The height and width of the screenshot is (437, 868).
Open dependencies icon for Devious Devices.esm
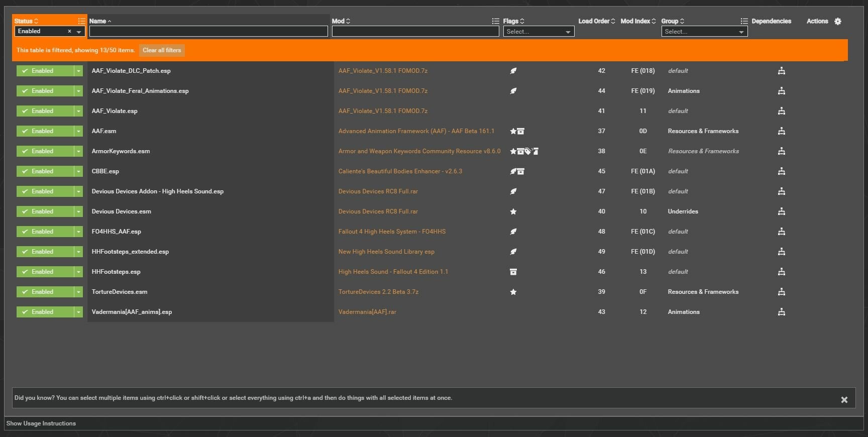tap(781, 211)
